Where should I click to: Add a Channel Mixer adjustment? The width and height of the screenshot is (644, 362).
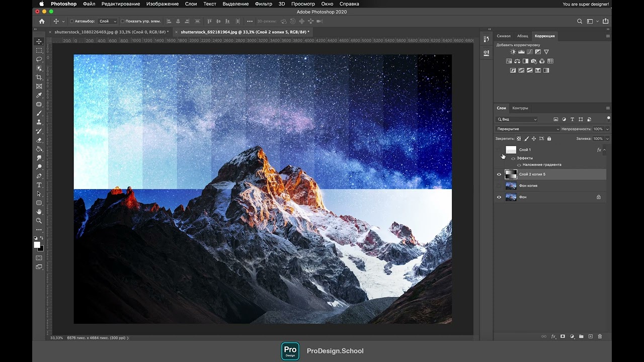542,61
